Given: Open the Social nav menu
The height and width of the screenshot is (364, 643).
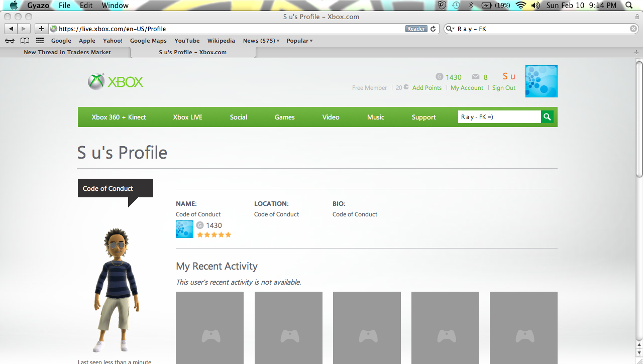Looking at the screenshot, I should pyautogui.click(x=239, y=117).
